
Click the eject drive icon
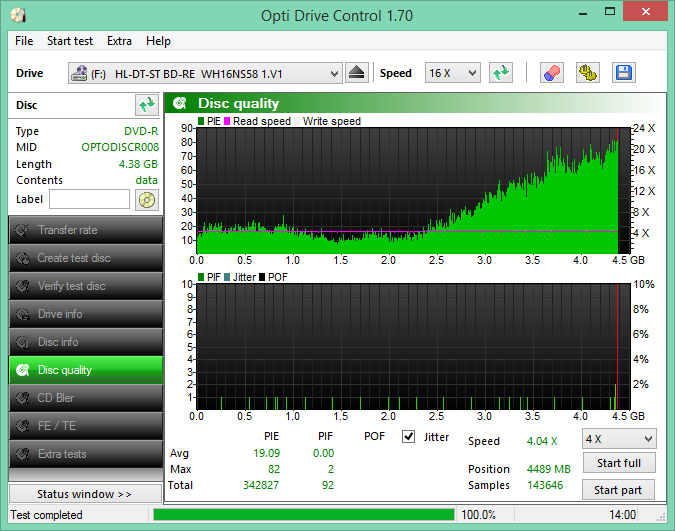click(x=357, y=73)
